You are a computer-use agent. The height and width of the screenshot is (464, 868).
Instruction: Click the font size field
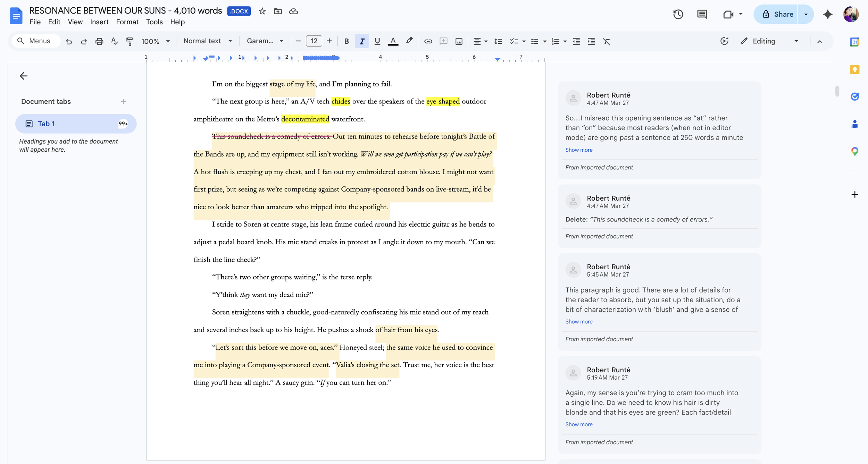coord(314,41)
